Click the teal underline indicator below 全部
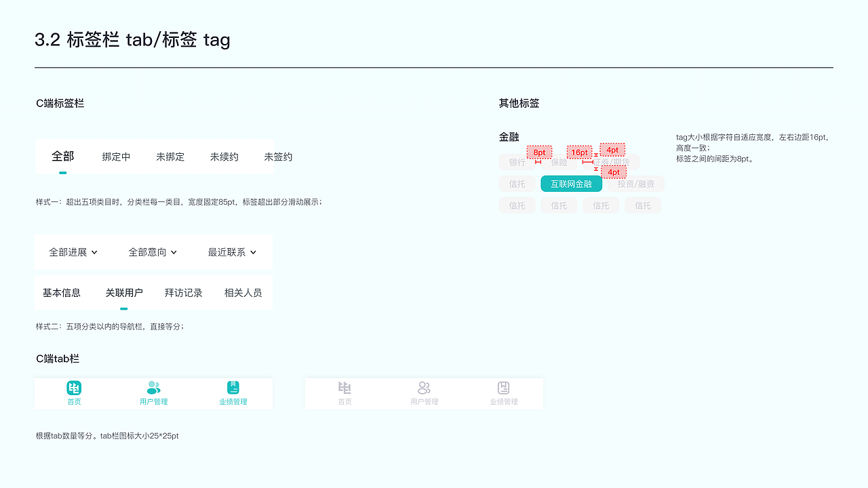868x488 pixels. pyautogui.click(x=62, y=173)
